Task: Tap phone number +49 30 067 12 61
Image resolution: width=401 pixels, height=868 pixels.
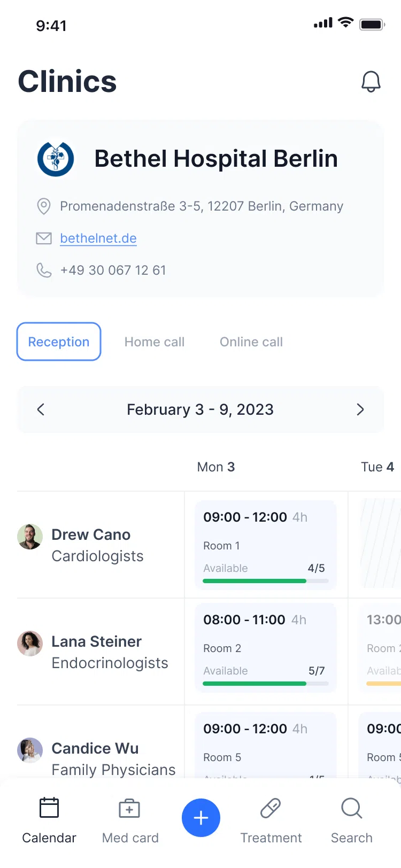Action: (113, 270)
